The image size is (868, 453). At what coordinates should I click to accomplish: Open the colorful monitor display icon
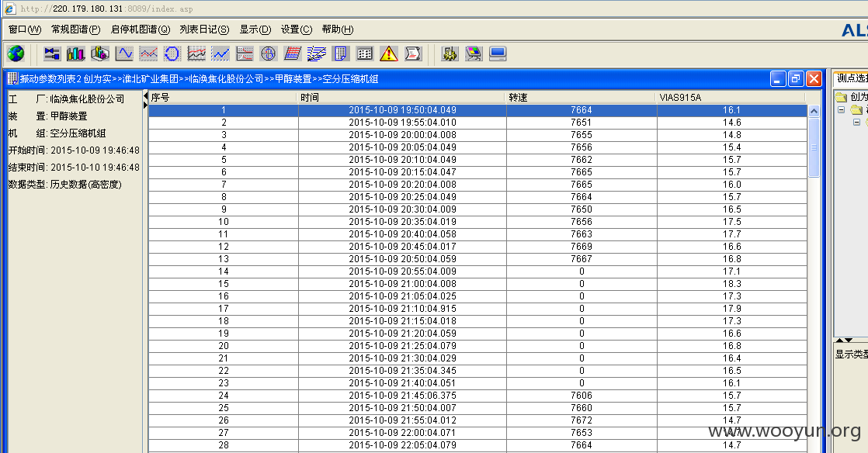(474, 54)
